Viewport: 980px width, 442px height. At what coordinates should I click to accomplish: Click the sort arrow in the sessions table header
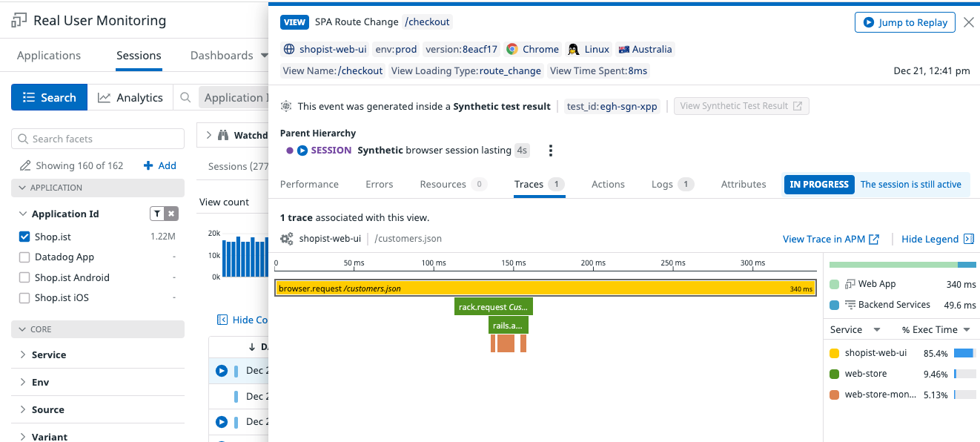point(251,347)
